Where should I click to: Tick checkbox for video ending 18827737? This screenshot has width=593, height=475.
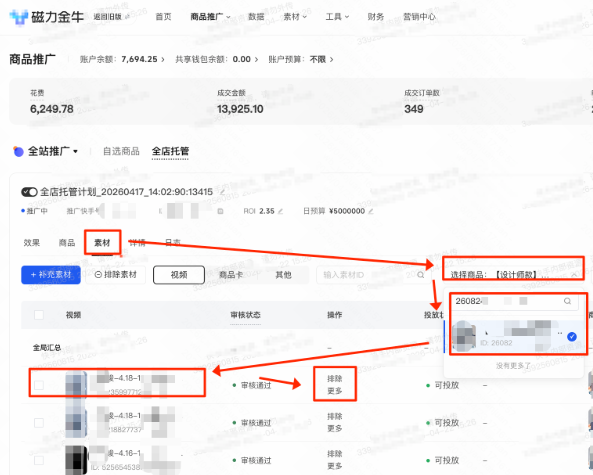(39, 422)
